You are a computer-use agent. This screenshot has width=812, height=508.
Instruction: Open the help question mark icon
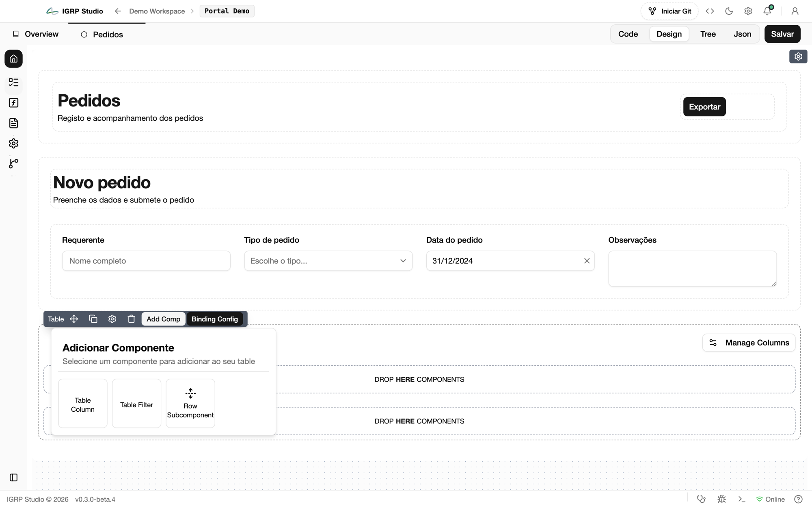(x=798, y=499)
